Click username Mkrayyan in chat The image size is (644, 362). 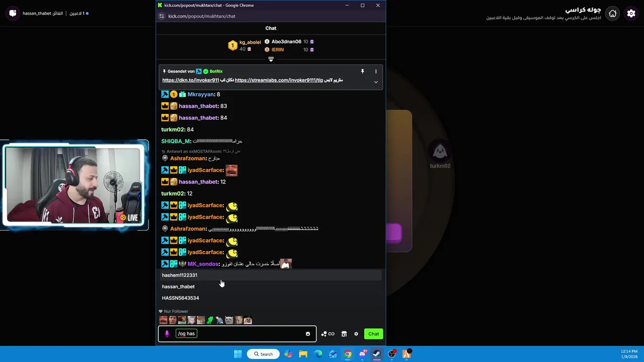(201, 95)
